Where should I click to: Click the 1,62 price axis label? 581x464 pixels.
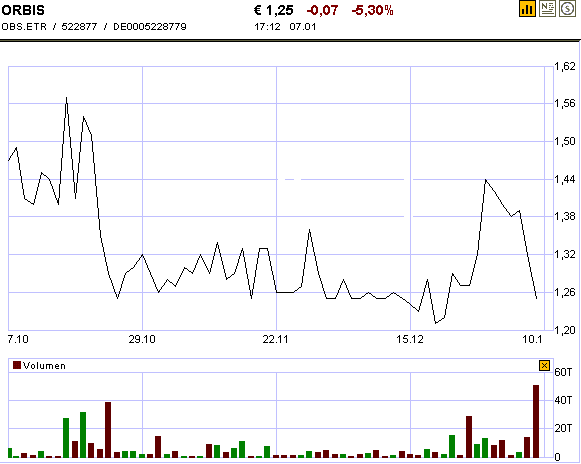tap(565, 66)
